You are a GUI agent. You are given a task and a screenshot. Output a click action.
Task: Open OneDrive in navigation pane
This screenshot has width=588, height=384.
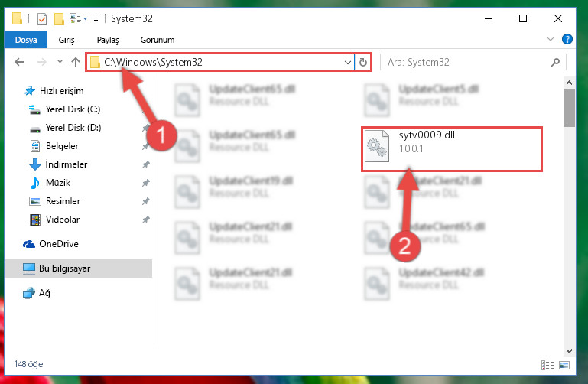coord(59,244)
